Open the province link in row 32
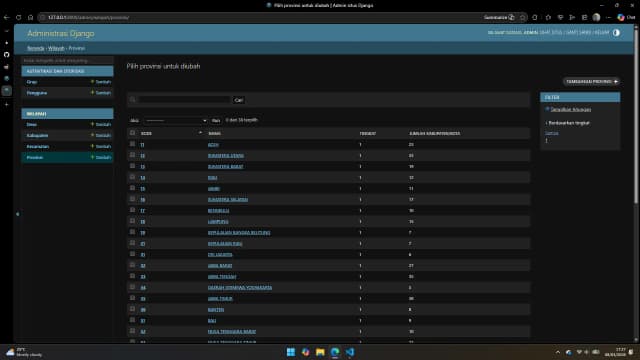 (220, 266)
